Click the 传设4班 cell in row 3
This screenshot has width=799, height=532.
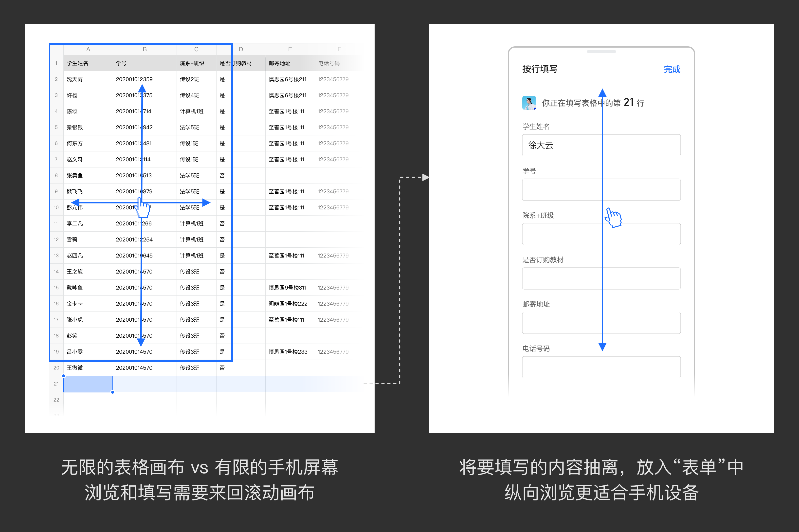tap(196, 95)
